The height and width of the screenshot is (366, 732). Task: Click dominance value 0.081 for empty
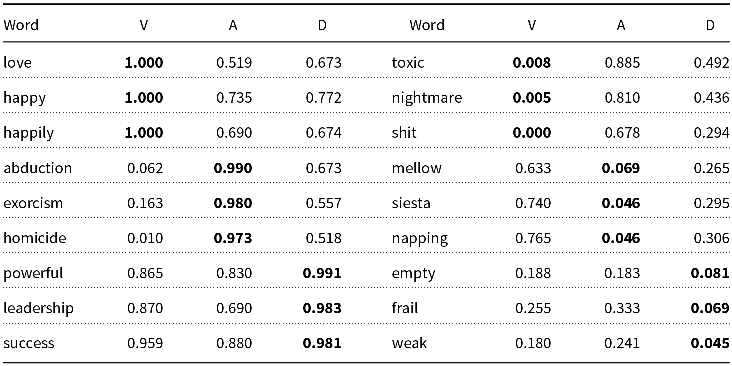click(x=710, y=273)
